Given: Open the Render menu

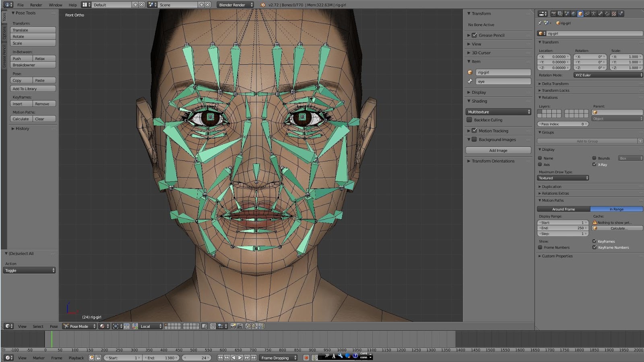Looking at the screenshot, I should [x=36, y=5].
